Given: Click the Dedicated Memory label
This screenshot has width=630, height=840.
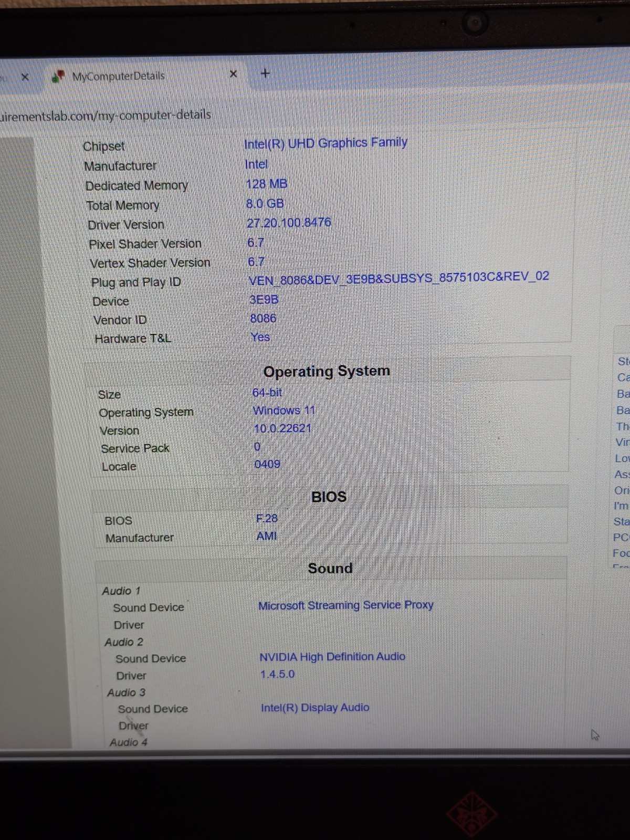Looking at the screenshot, I should pyautogui.click(x=136, y=186).
